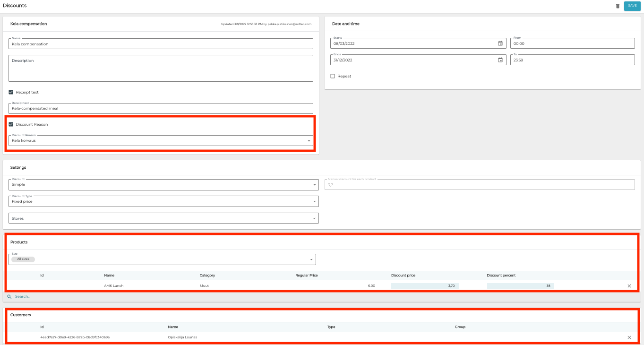Uncheck the Receipt text checkbox
This screenshot has height=345, width=644.
click(11, 92)
